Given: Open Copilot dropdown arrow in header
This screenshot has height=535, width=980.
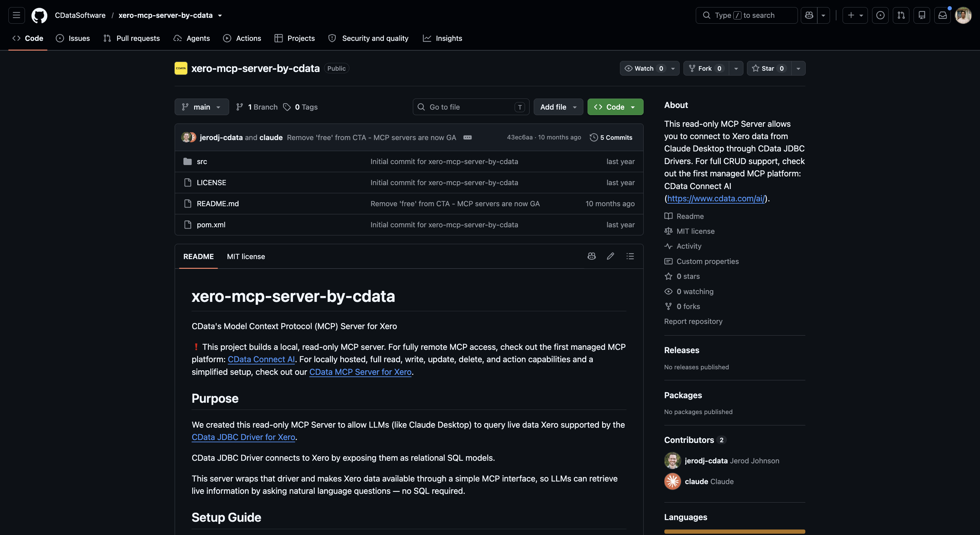Looking at the screenshot, I should [823, 15].
